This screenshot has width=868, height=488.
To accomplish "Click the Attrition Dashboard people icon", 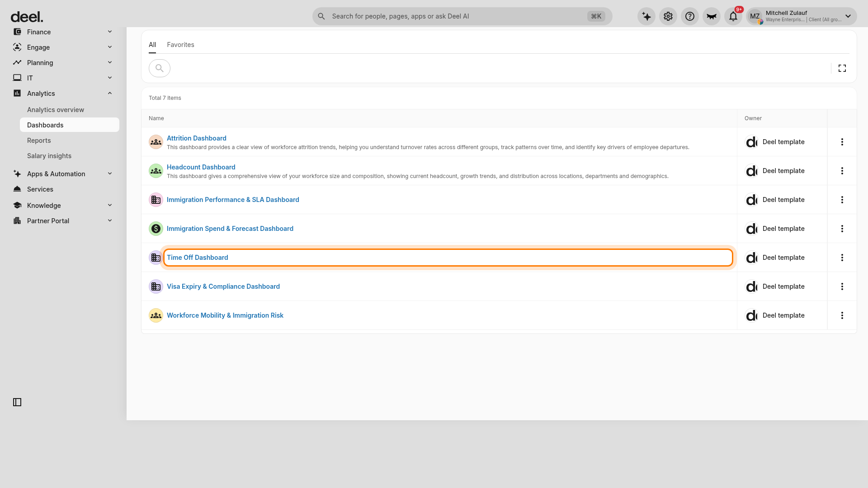I will click(x=156, y=142).
